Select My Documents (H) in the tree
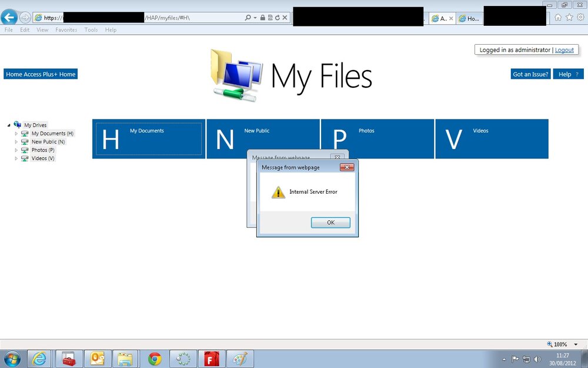The height and width of the screenshot is (368, 588). [x=52, y=133]
